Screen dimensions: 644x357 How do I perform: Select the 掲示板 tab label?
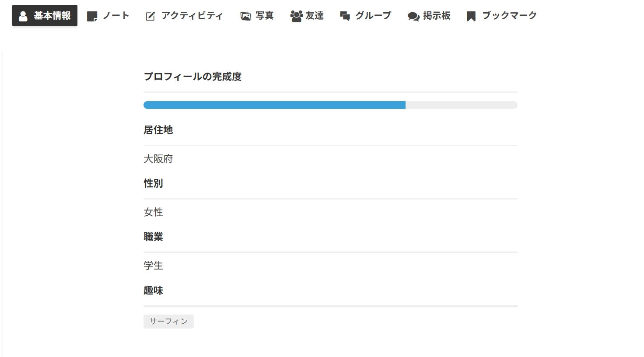pyautogui.click(x=437, y=16)
